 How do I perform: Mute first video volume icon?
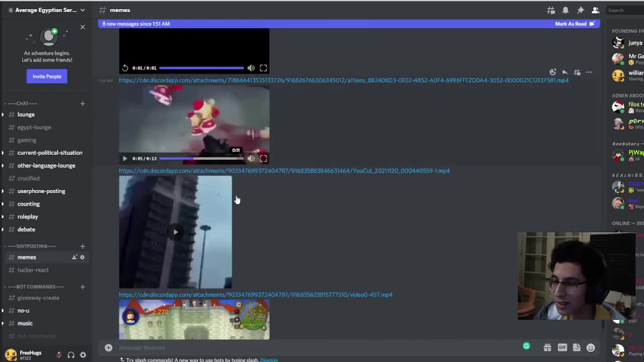coord(251,68)
